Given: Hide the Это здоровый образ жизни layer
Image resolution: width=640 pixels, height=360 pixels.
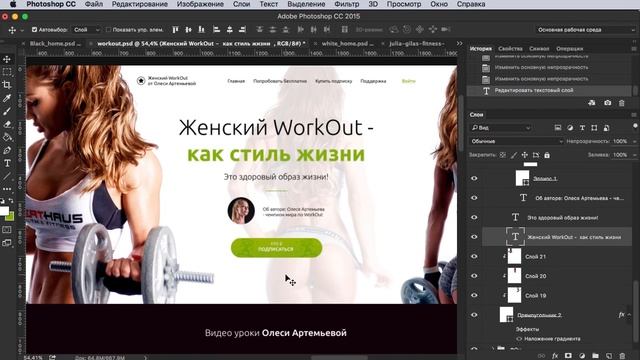Looking at the screenshot, I should 474,218.
